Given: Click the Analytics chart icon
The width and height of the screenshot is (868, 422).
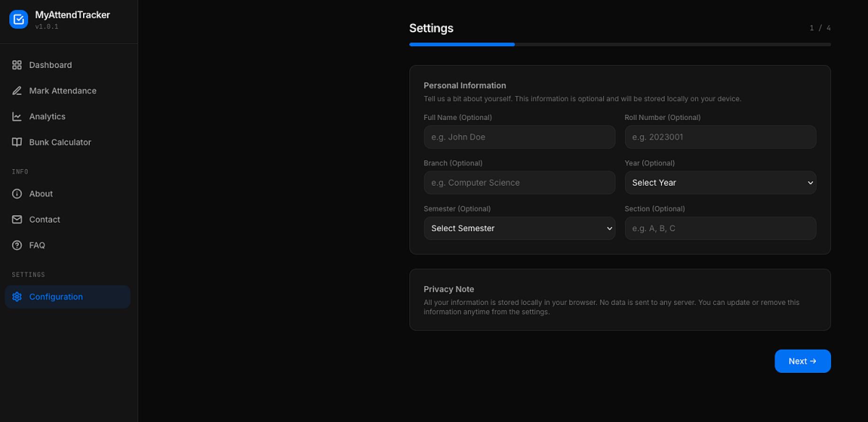Looking at the screenshot, I should point(17,117).
